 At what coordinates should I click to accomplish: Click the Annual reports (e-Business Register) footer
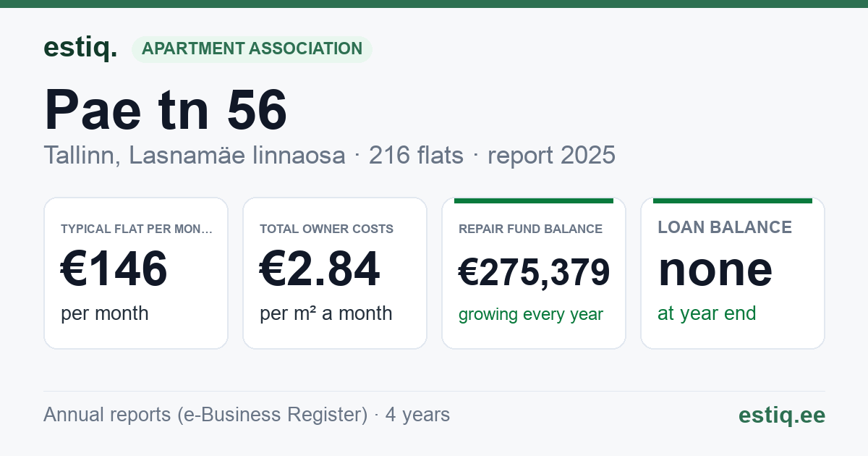click(247, 415)
